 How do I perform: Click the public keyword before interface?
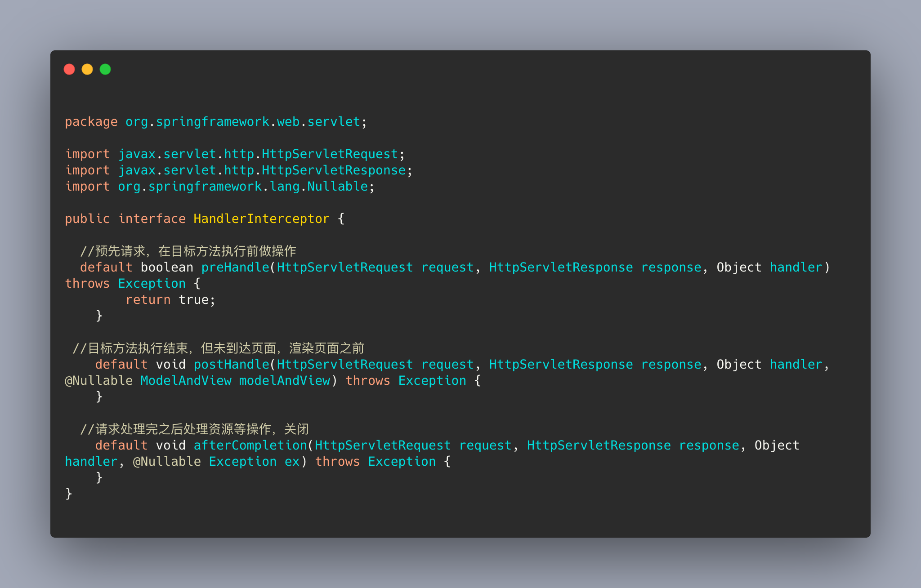click(87, 219)
